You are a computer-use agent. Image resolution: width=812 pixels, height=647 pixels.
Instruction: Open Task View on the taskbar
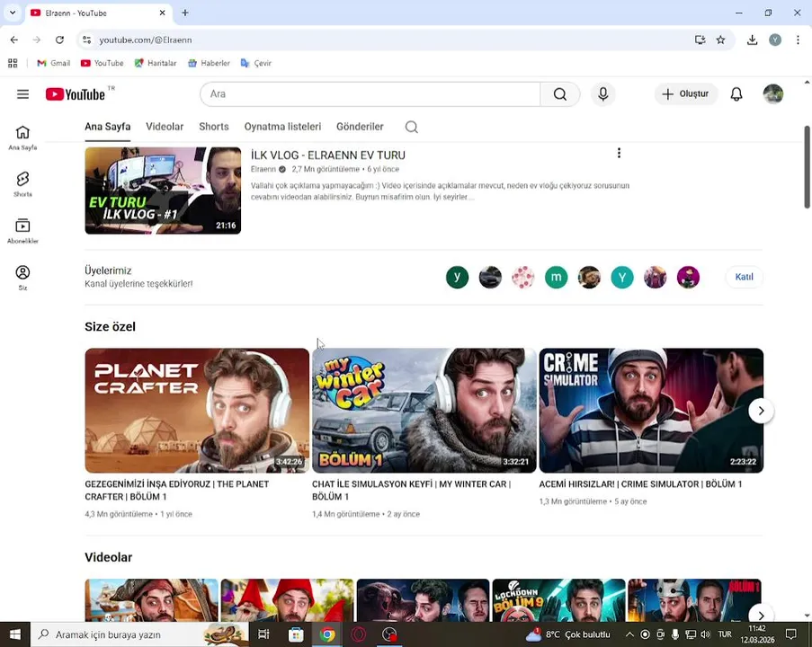263,634
